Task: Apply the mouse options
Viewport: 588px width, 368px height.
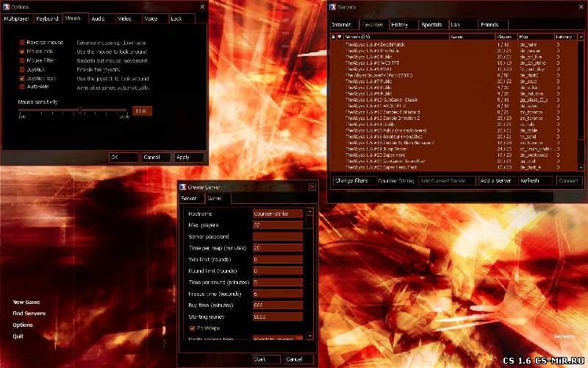Action: (x=189, y=158)
